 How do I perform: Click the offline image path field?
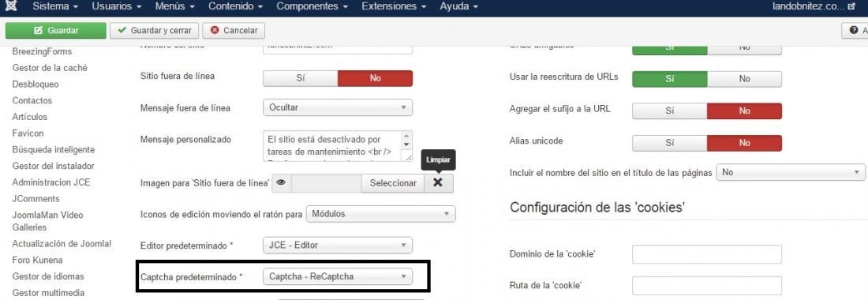[x=327, y=183]
